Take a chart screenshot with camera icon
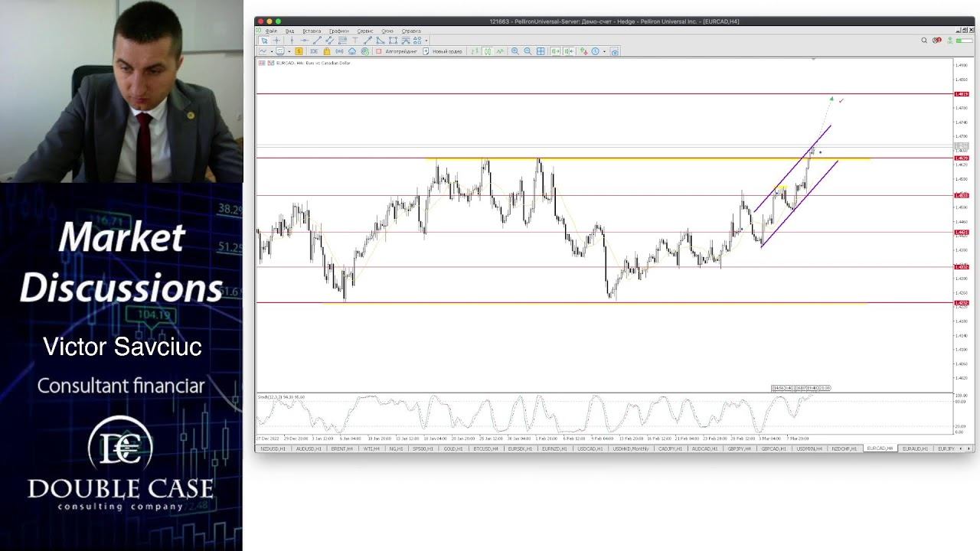The width and height of the screenshot is (980, 551). pos(615,51)
